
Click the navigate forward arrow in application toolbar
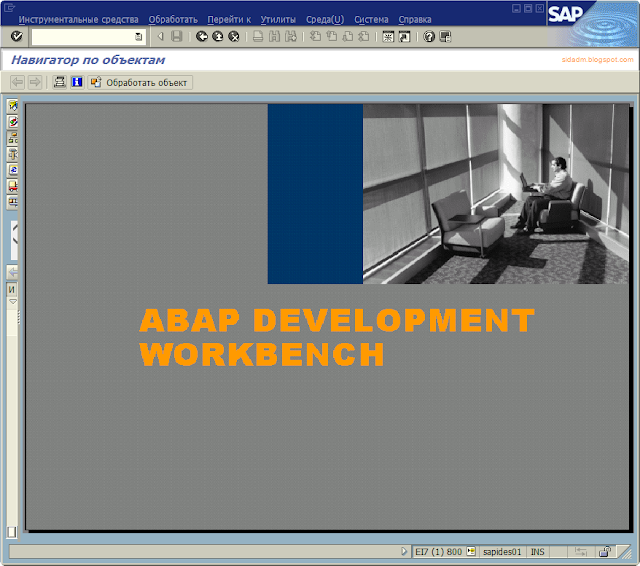coord(35,82)
